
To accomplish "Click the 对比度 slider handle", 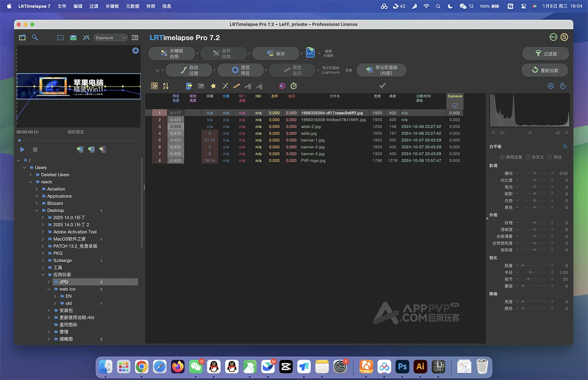I will [x=534, y=180].
